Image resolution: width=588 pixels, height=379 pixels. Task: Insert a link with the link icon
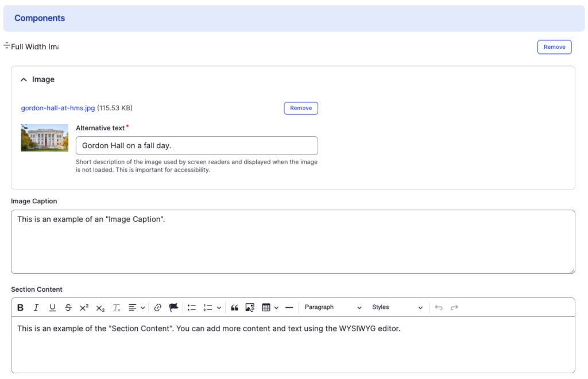157,308
